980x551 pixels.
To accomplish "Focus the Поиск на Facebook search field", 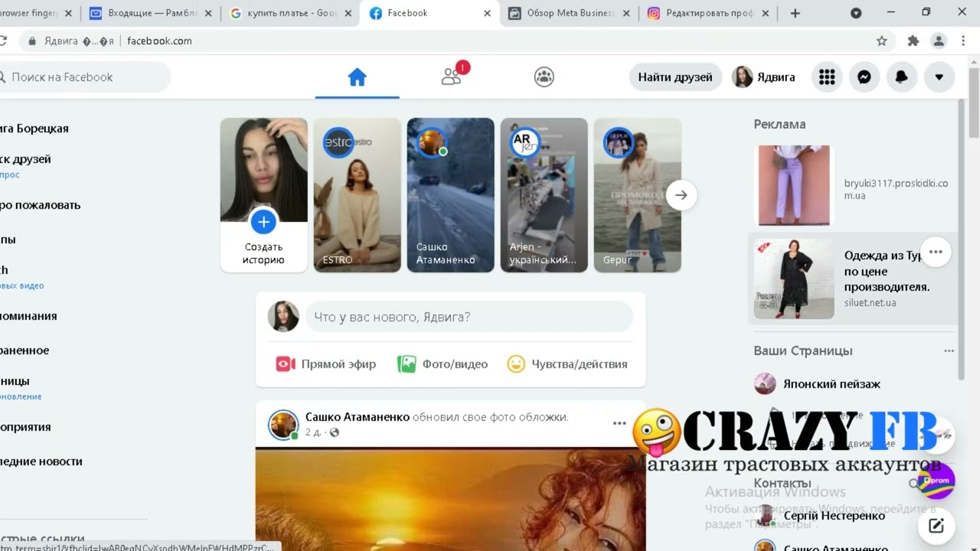I will click(x=84, y=77).
